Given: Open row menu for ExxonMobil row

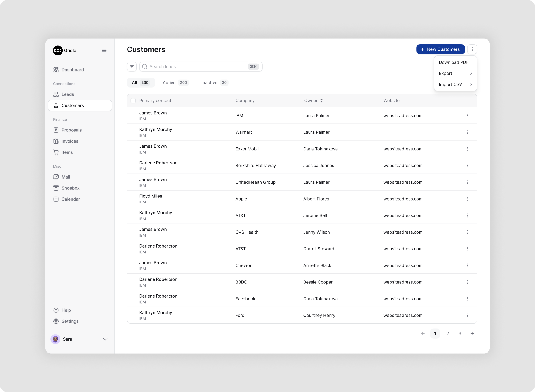Looking at the screenshot, I should click(x=467, y=149).
